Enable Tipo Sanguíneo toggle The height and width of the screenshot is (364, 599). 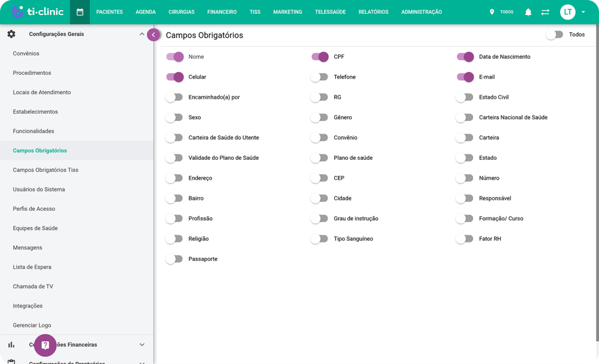[x=319, y=239]
